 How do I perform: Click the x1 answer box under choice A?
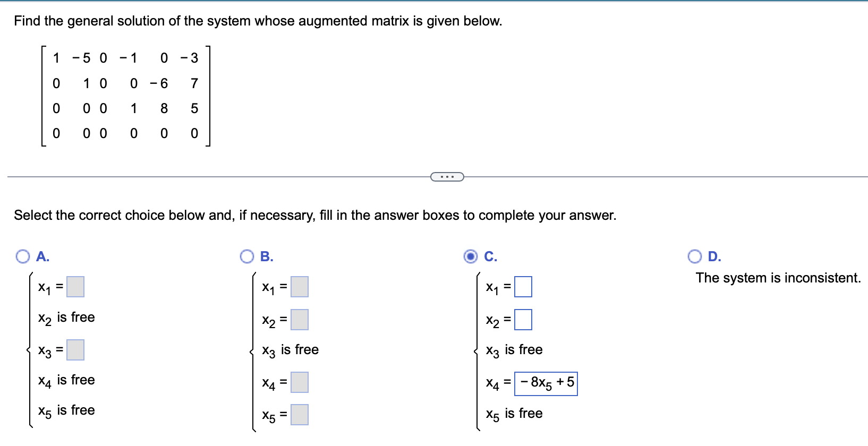tap(76, 287)
